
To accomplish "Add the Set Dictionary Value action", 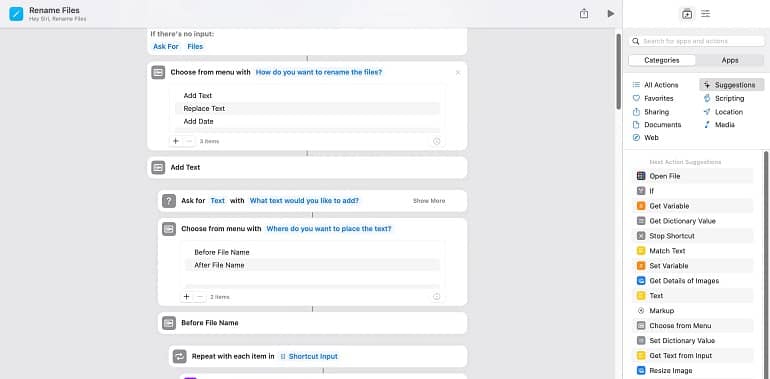I will coord(692,341).
